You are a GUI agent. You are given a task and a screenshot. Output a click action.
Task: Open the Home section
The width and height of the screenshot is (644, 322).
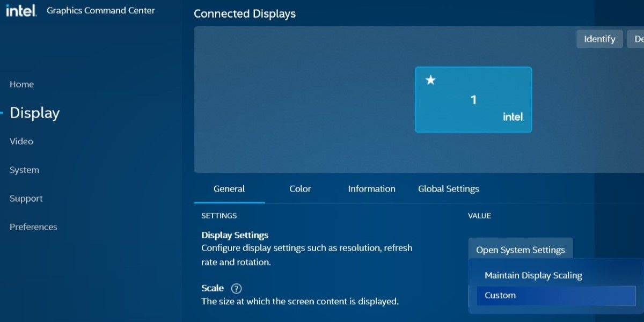pyautogui.click(x=21, y=84)
